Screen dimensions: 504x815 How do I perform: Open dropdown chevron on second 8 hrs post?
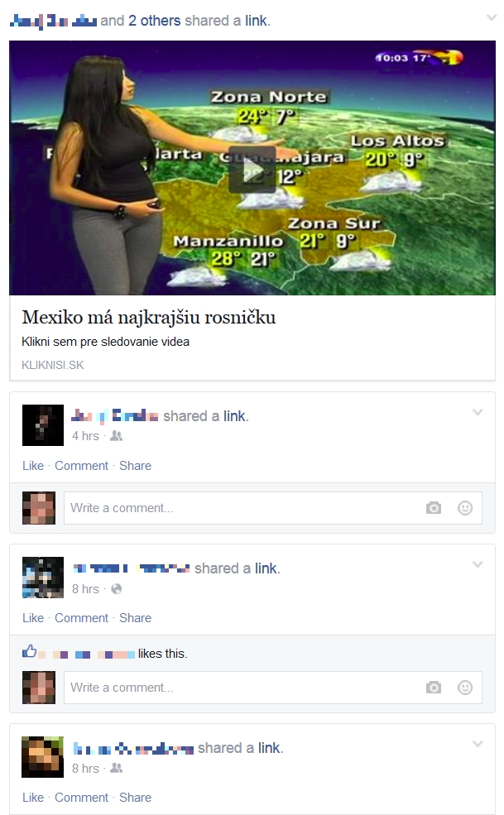pyautogui.click(x=478, y=564)
